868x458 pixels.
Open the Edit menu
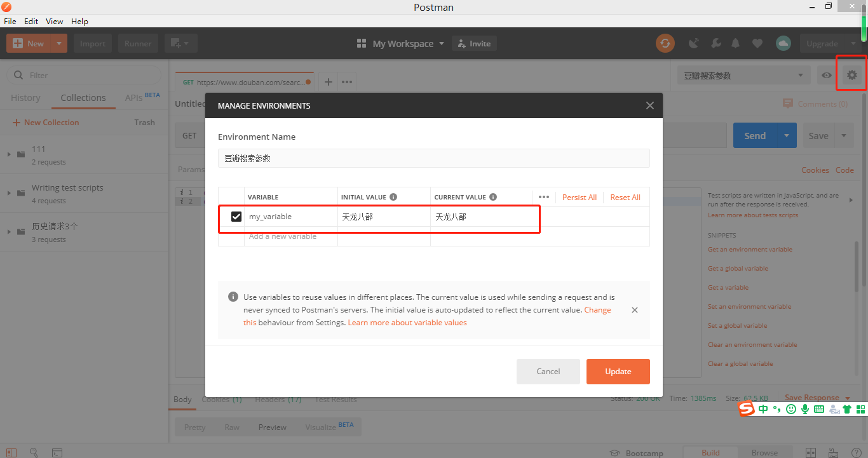coord(31,21)
